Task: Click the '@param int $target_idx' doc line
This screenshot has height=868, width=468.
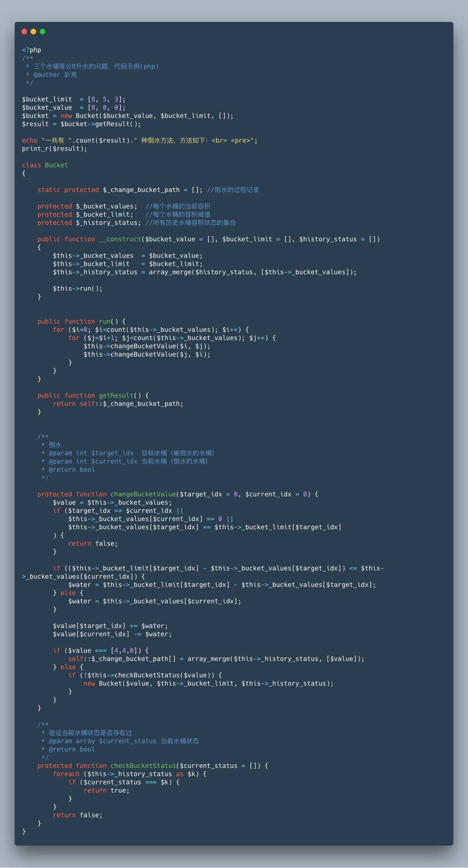Action: click(128, 453)
